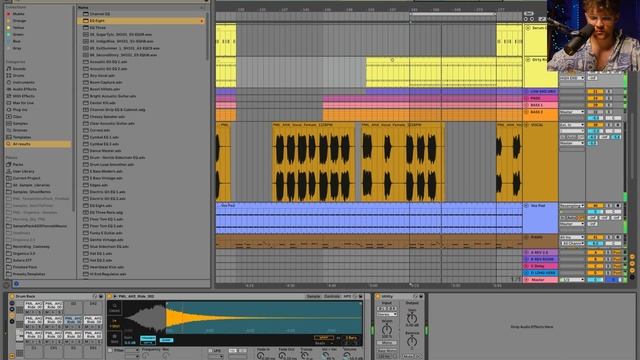
Task: Open the Master track 1/2 output dropdown
Action: click(572, 280)
